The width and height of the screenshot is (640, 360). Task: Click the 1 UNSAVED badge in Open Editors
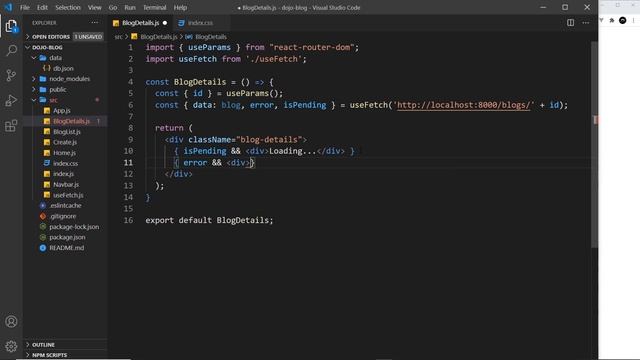pyautogui.click(x=88, y=37)
